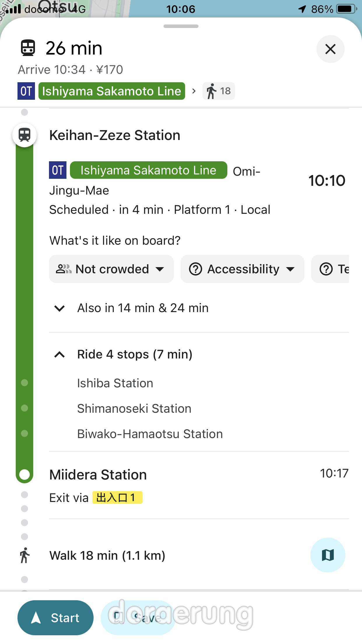Close the transit directions sheet
This screenshot has height=644, width=362.
click(x=330, y=49)
